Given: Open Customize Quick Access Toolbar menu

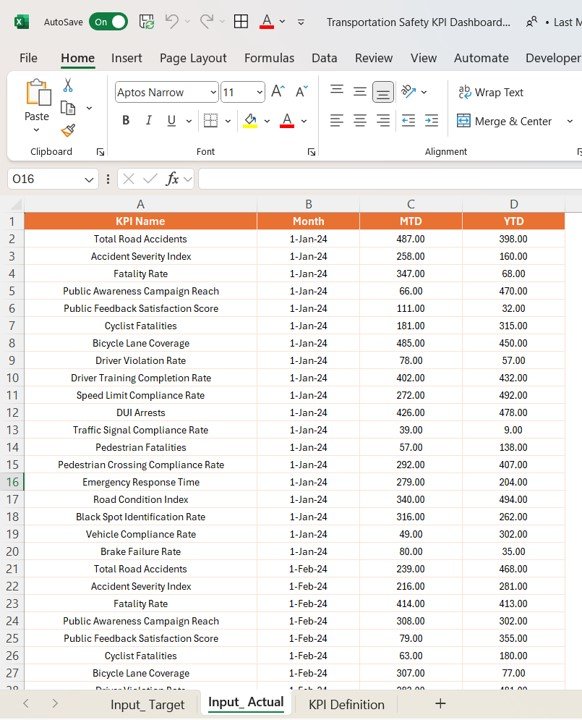Looking at the screenshot, I should click(x=301, y=22).
